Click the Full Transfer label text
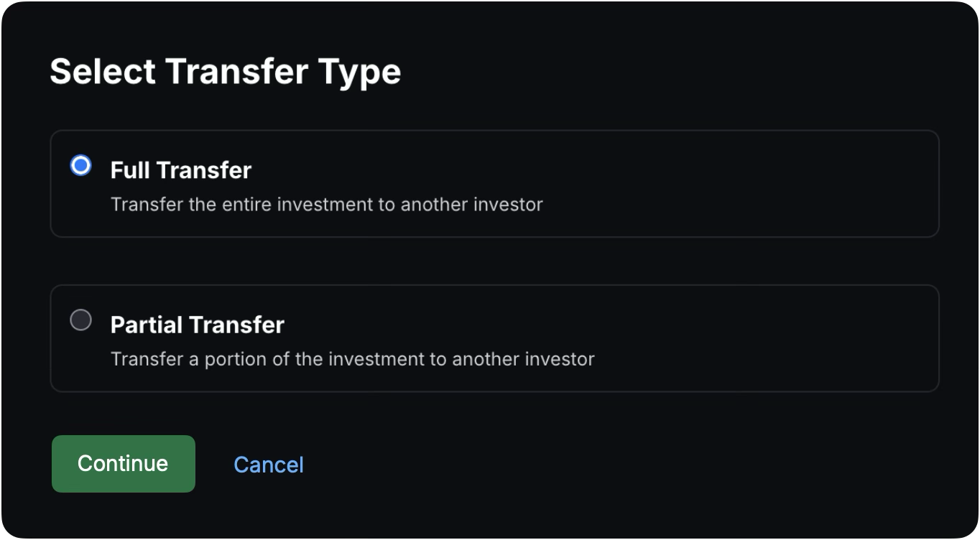The width and height of the screenshot is (980, 540). (x=180, y=169)
